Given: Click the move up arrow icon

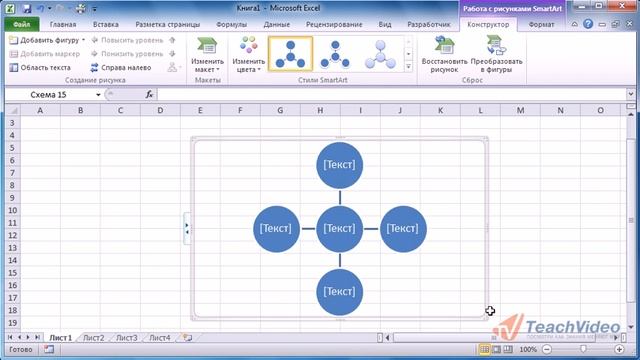Looking at the screenshot, I should point(172,40).
